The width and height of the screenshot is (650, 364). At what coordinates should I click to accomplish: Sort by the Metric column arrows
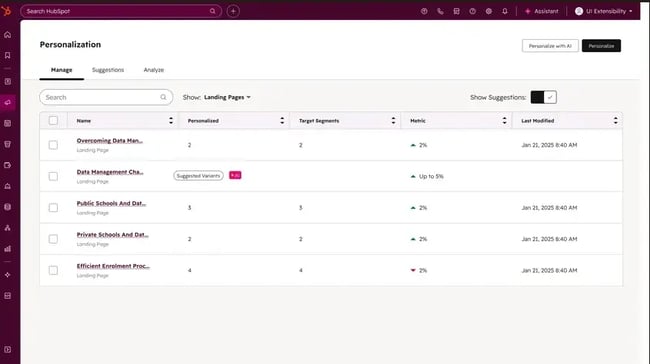504,121
